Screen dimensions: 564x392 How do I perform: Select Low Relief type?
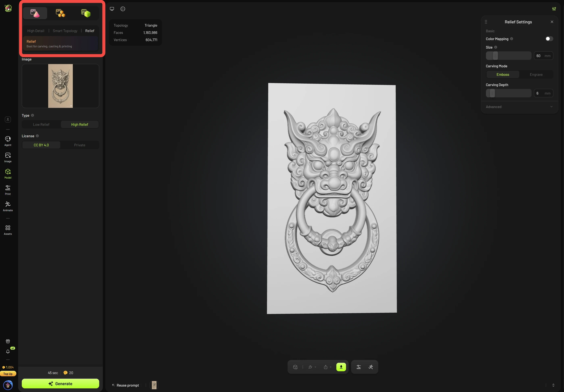41,124
